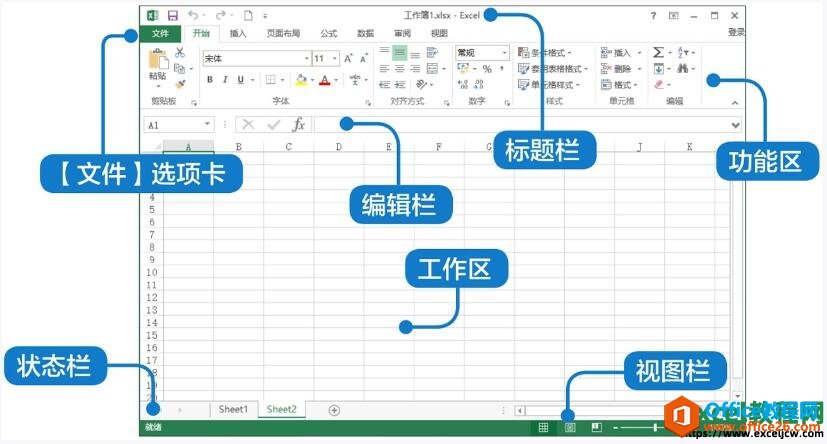
Task: Adjust the zoom slider in status bar
Action: (x=655, y=428)
